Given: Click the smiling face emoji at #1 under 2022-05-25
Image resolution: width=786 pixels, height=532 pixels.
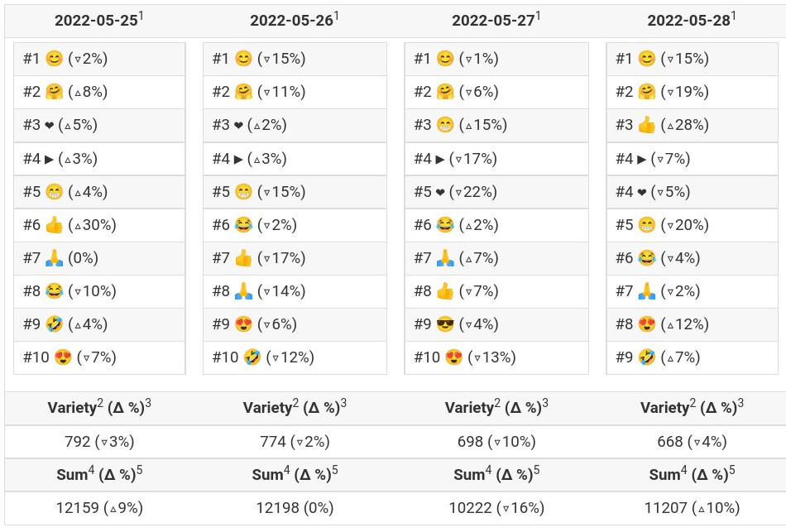Looking at the screenshot, I should [54, 59].
